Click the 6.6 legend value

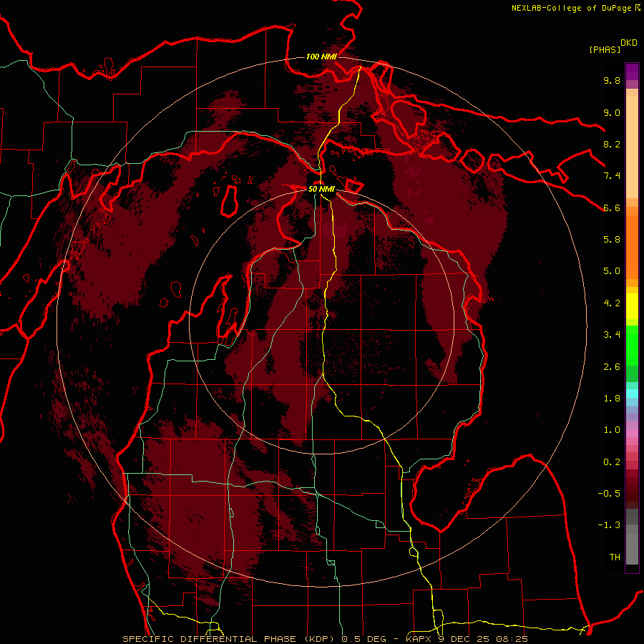coord(612,208)
